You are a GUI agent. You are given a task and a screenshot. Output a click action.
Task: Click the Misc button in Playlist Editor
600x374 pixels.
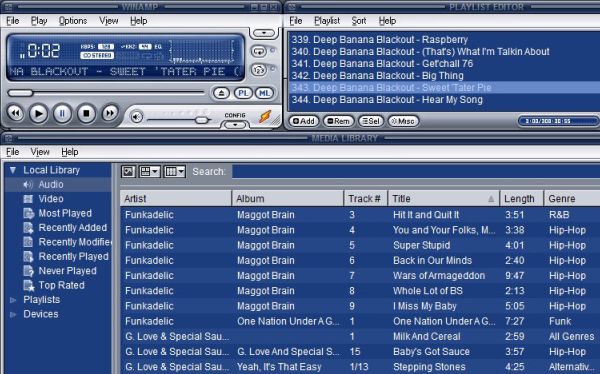(x=403, y=121)
